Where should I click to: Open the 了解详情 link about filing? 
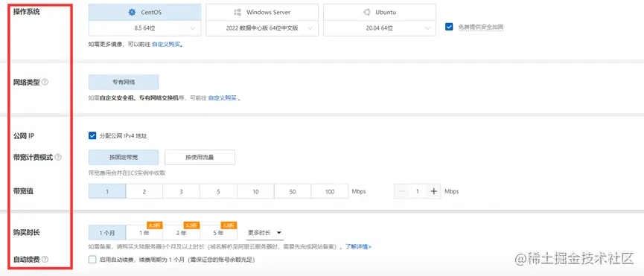[x=358, y=247]
